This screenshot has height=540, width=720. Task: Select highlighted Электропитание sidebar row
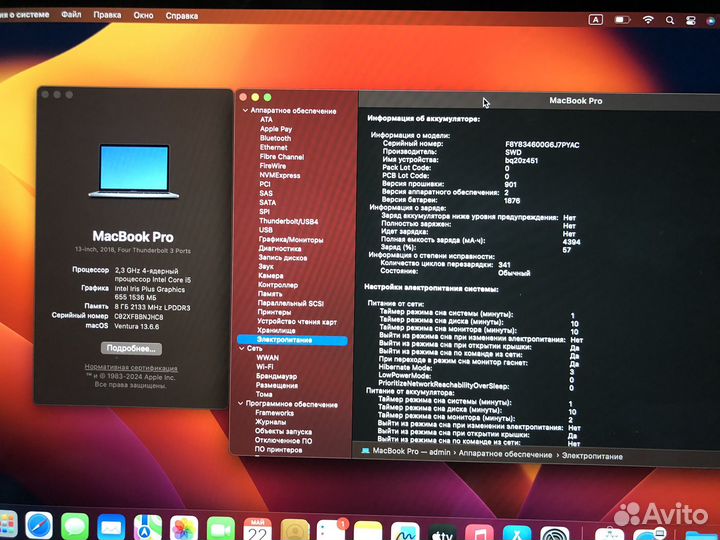(292, 340)
